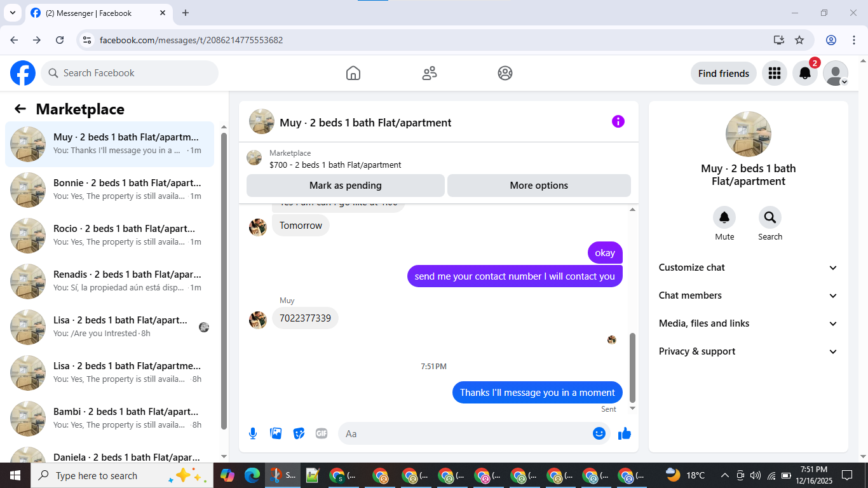This screenshot has width=868, height=488.
Task: Click the More options button
Action: 539,186
